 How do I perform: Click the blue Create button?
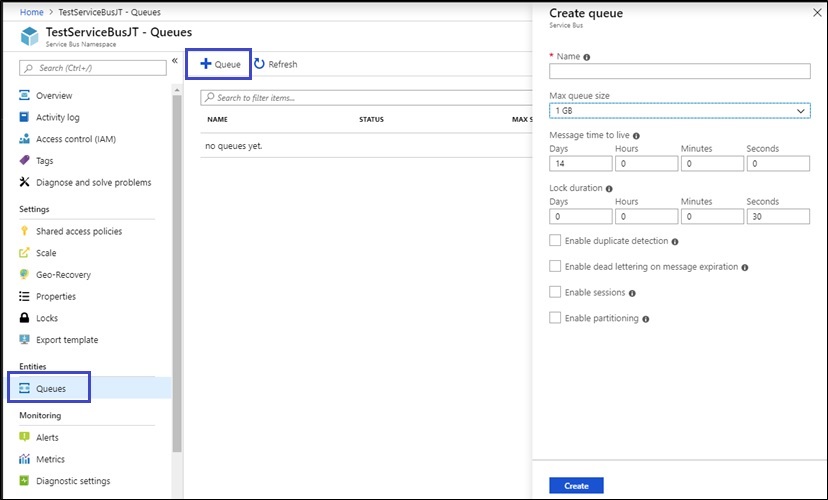(x=576, y=486)
